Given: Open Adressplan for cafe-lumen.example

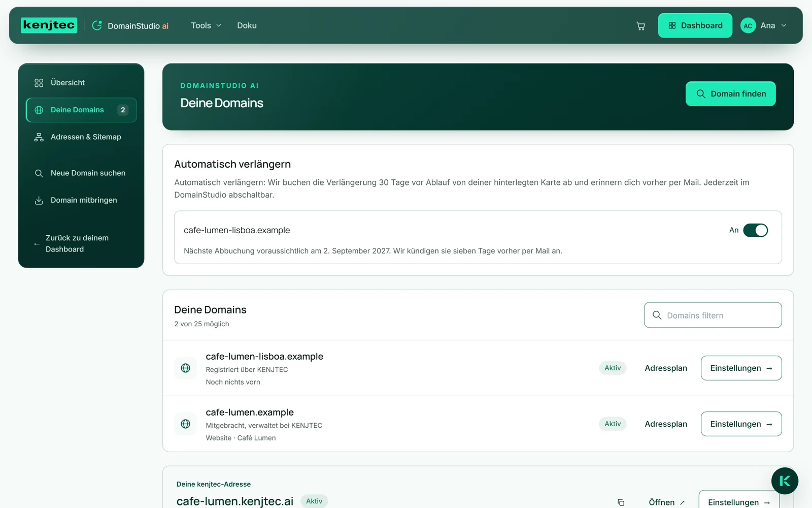Looking at the screenshot, I should [666, 424].
